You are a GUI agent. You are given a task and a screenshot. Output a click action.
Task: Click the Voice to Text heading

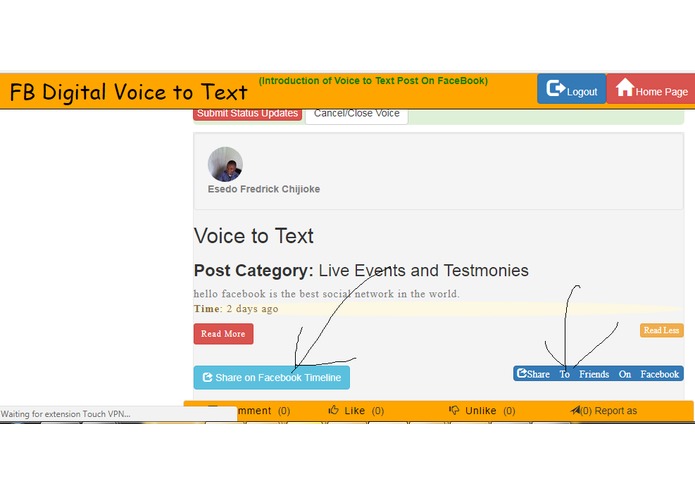(x=254, y=236)
